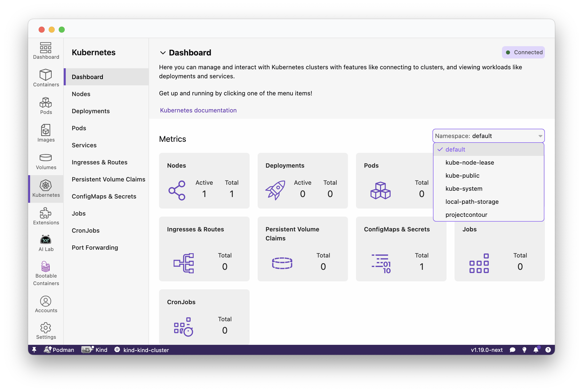Viewport: 583px width, 392px height.
Task: Click the lightbulb icon in status bar
Action: [524, 350]
